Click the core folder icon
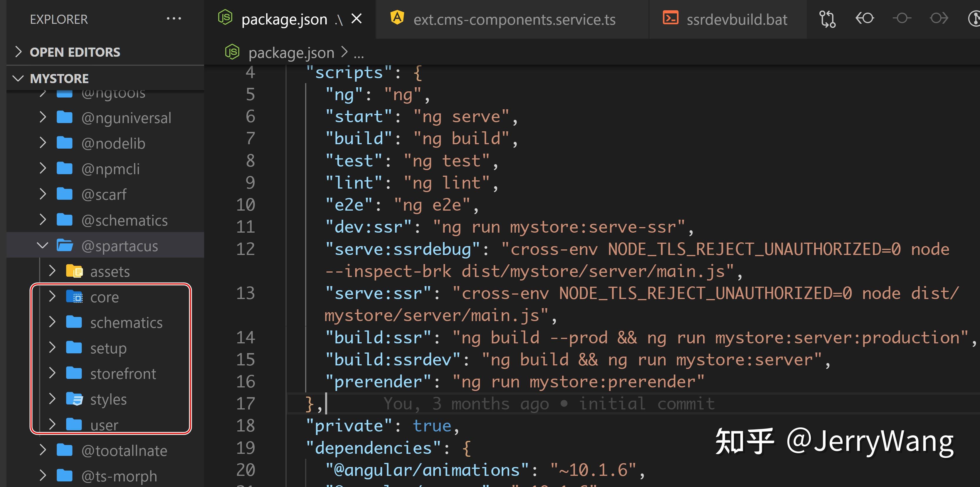This screenshot has width=980, height=487. pos(74,296)
